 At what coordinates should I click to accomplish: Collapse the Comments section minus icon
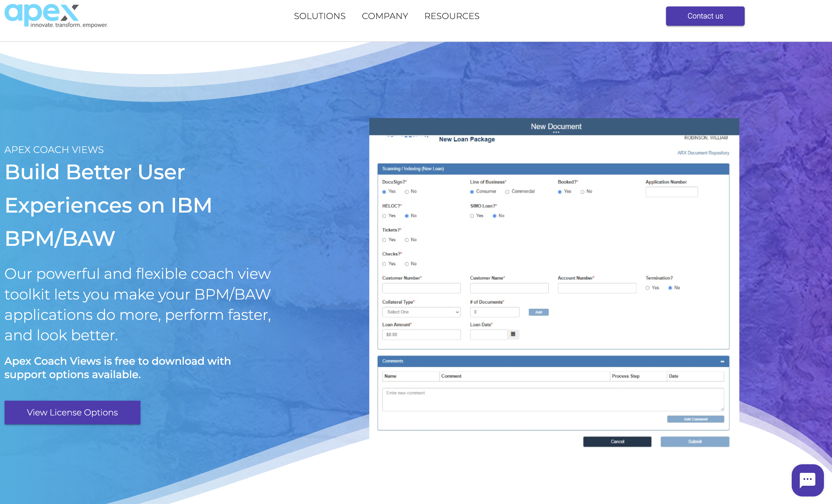tap(722, 361)
